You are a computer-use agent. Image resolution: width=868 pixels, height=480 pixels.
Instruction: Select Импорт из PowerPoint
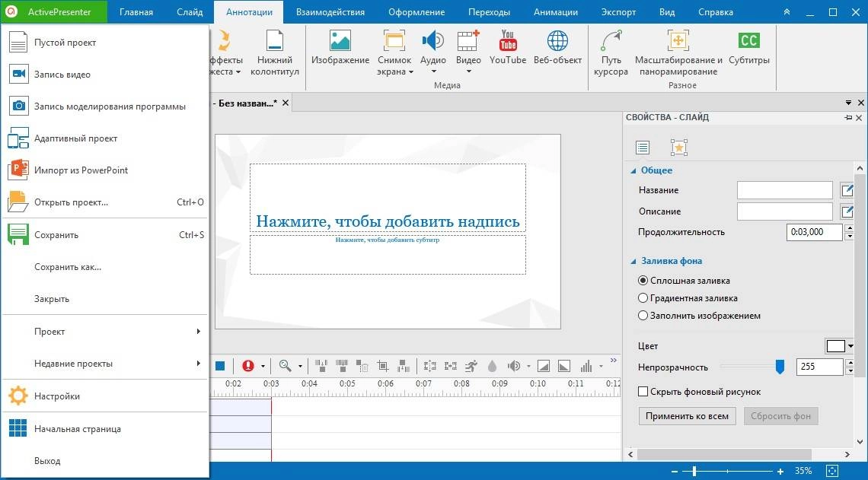(104, 170)
